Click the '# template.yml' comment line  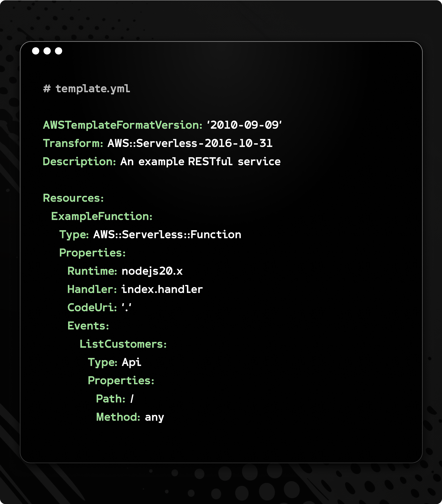click(87, 88)
